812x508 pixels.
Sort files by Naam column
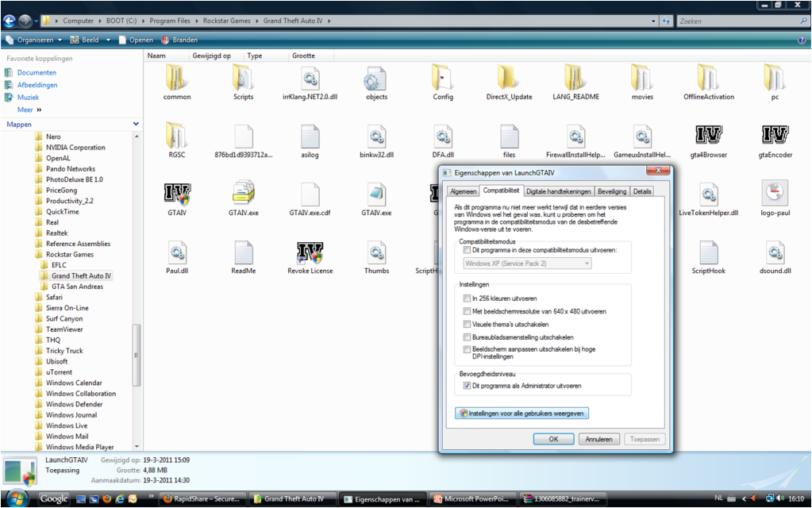pyautogui.click(x=166, y=56)
